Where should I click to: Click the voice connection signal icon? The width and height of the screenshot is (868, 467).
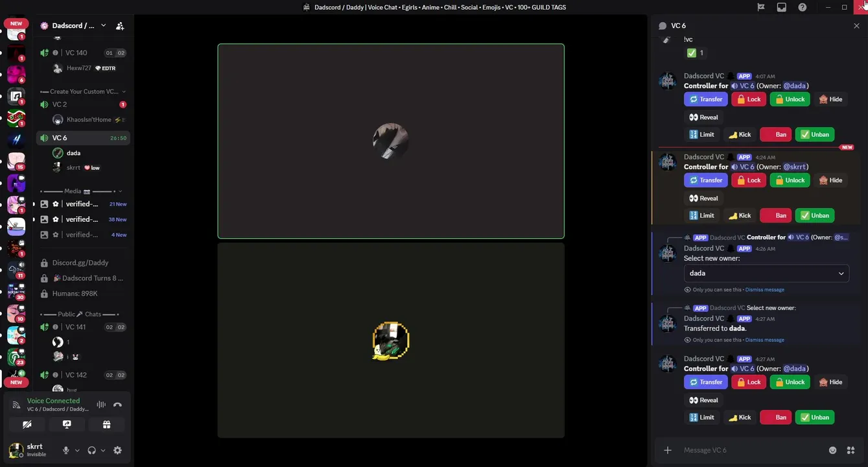tap(17, 405)
